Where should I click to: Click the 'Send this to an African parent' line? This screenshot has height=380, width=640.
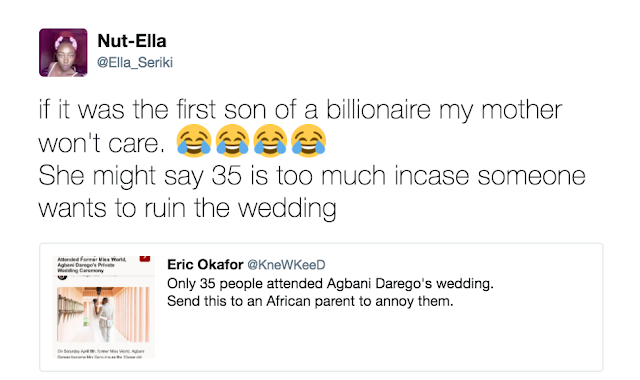pos(310,301)
